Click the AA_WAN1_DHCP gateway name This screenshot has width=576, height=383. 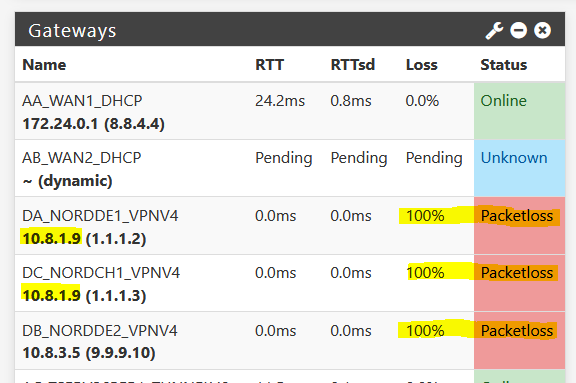coord(82,101)
